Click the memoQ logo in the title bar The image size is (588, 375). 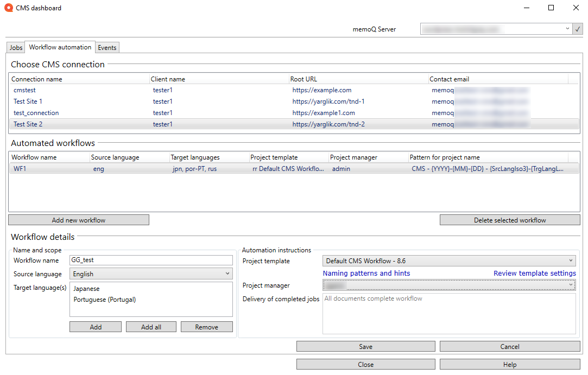(x=8, y=8)
